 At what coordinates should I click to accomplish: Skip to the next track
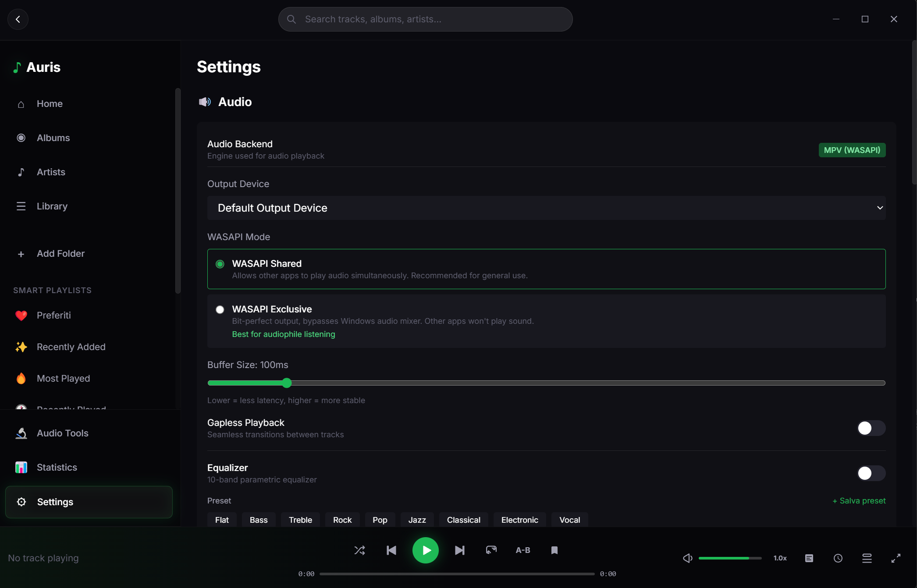(459, 550)
